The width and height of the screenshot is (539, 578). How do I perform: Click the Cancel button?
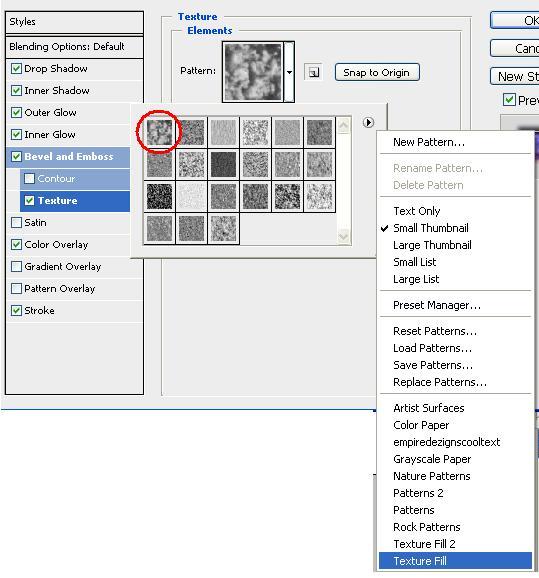[x=515, y=48]
